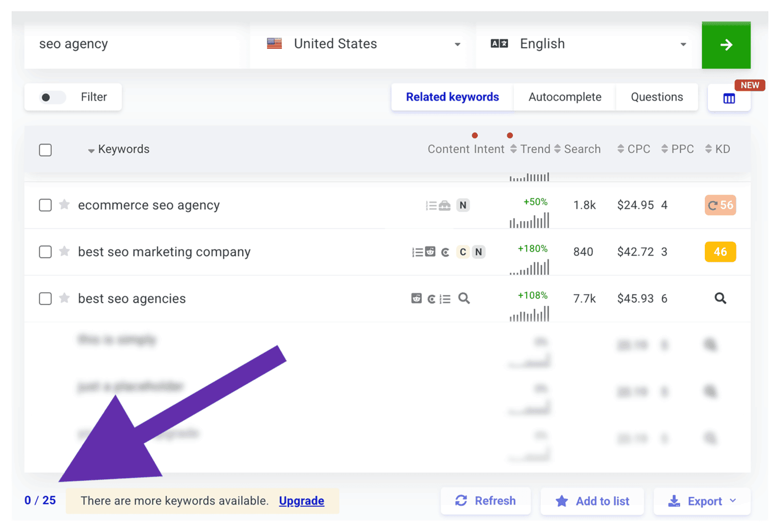Click inside the seo agency search field
Screen dimensions: 780x532
(132, 44)
